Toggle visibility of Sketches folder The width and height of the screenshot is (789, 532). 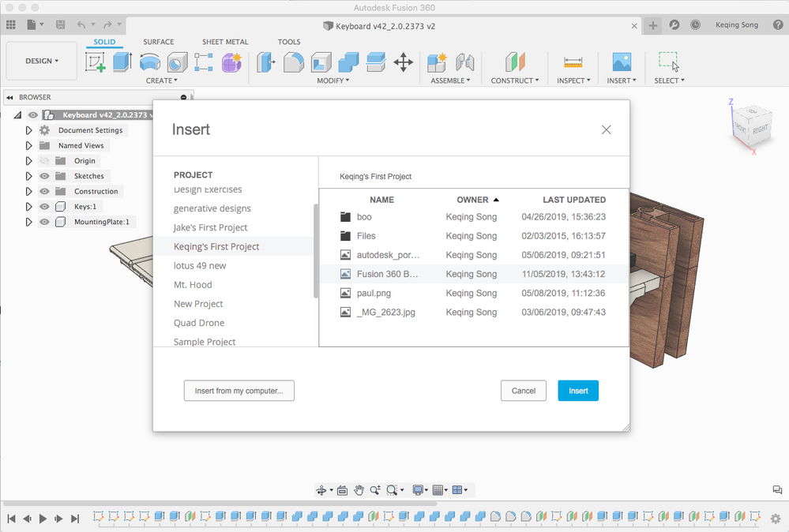point(45,176)
